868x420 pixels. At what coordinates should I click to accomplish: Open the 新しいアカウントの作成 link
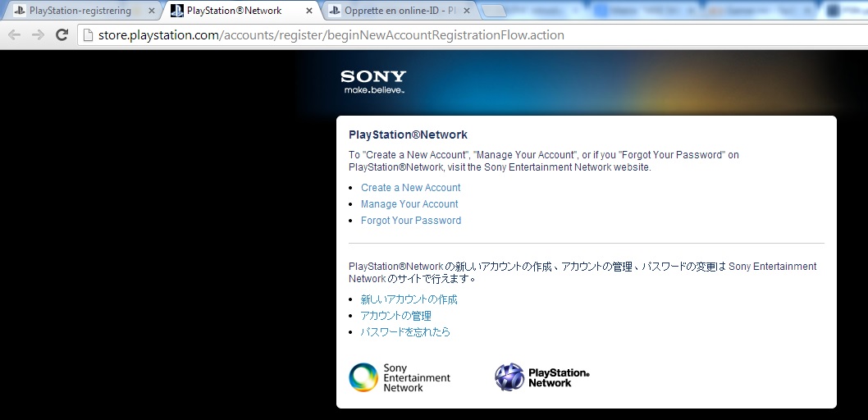tap(409, 299)
